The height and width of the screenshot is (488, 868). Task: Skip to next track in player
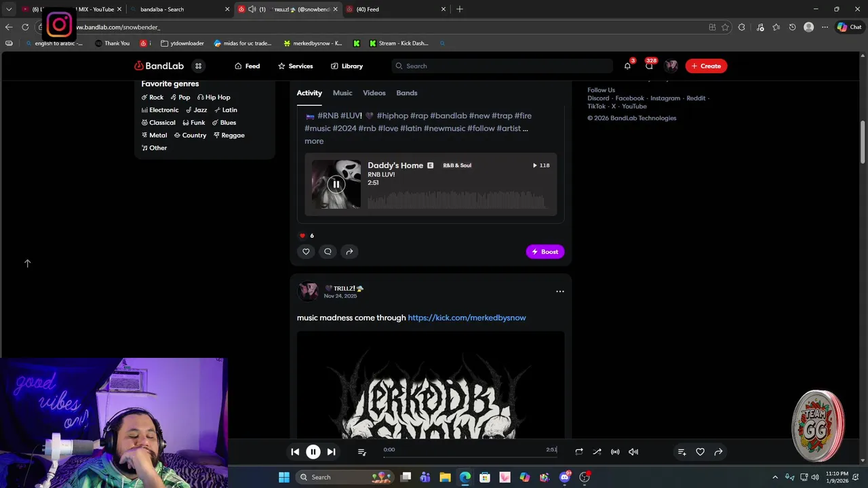tap(331, 452)
